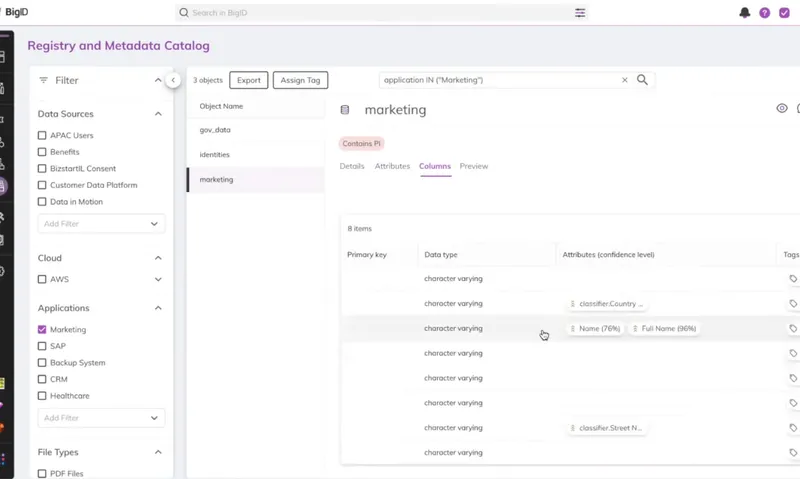Click the search filter settings icon
800x479 pixels.
[580, 13]
